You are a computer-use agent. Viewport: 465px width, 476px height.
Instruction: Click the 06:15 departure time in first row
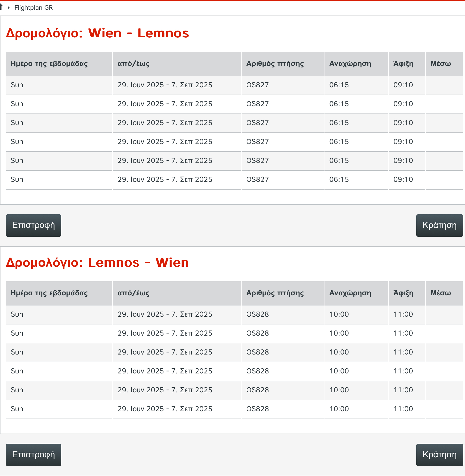pyautogui.click(x=339, y=85)
